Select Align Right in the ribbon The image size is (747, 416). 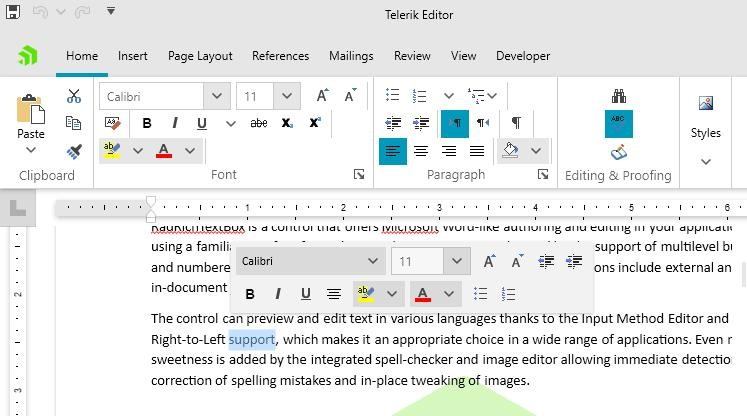[x=449, y=152]
